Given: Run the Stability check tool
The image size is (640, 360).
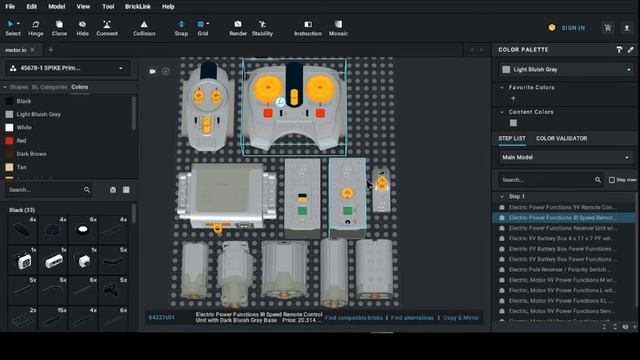Looking at the screenshot, I should (262, 28).
